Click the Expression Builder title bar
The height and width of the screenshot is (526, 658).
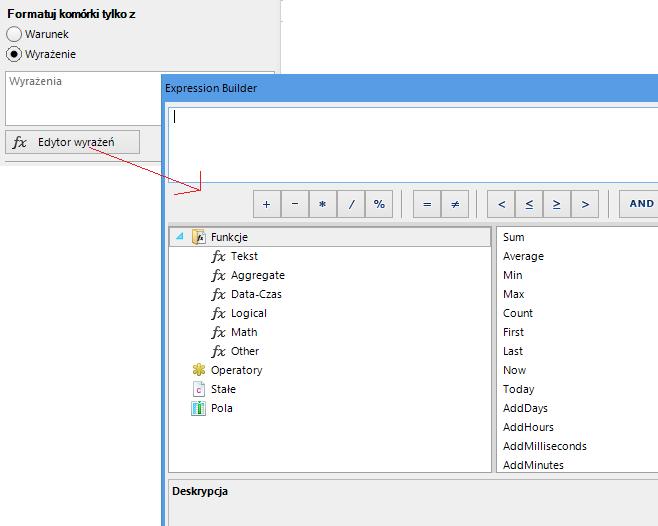click(x=410, y=88)
